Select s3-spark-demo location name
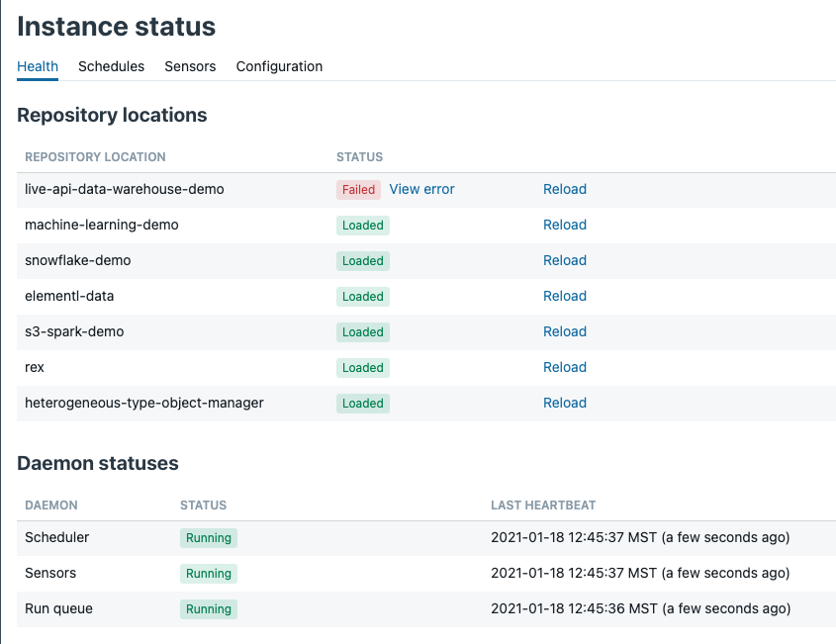 coord(74,331)
